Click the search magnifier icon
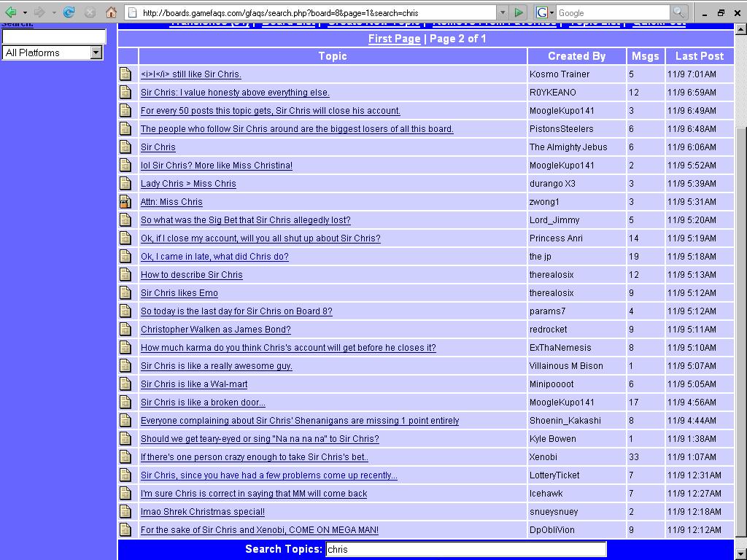 point(678,12)
